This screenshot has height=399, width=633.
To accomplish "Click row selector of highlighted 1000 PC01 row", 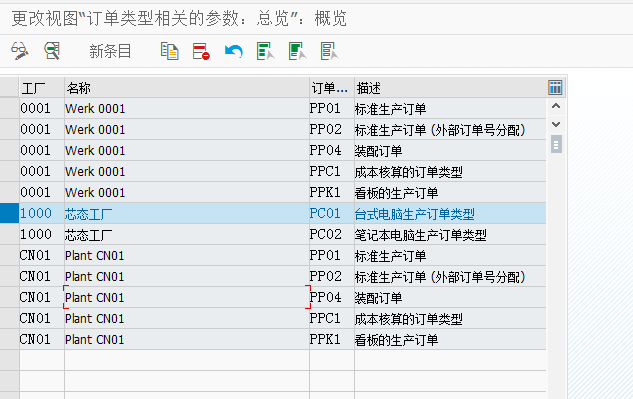I will click(x=9, y=213).
